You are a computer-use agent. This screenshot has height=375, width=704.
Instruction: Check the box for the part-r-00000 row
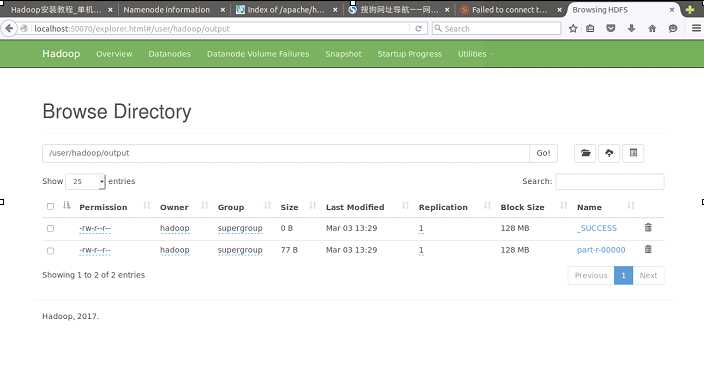50,251
